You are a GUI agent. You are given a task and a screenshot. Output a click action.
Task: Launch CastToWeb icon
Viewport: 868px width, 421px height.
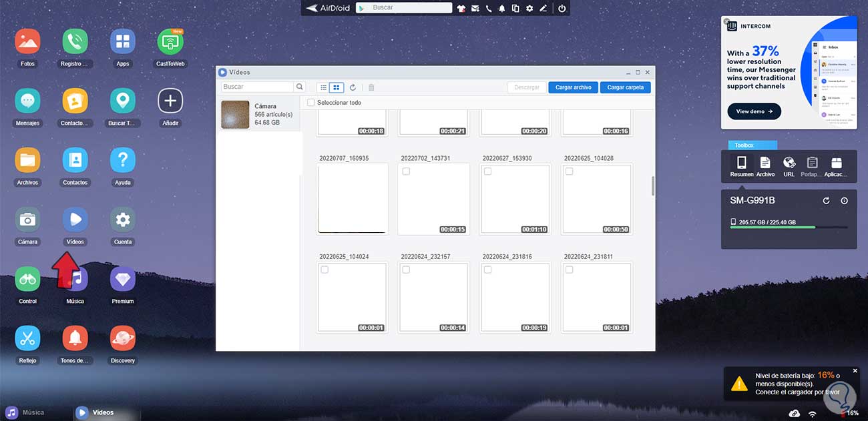170,41
